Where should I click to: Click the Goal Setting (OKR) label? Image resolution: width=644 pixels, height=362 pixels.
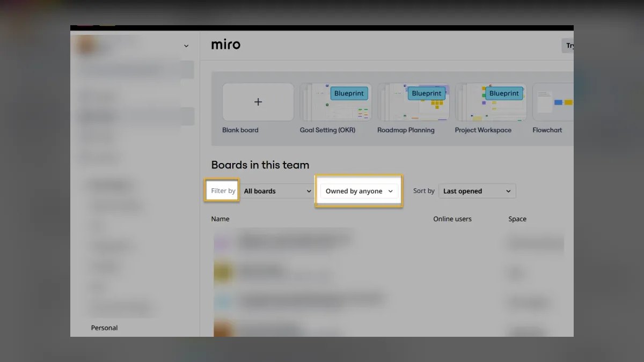[x=327, y=130]
